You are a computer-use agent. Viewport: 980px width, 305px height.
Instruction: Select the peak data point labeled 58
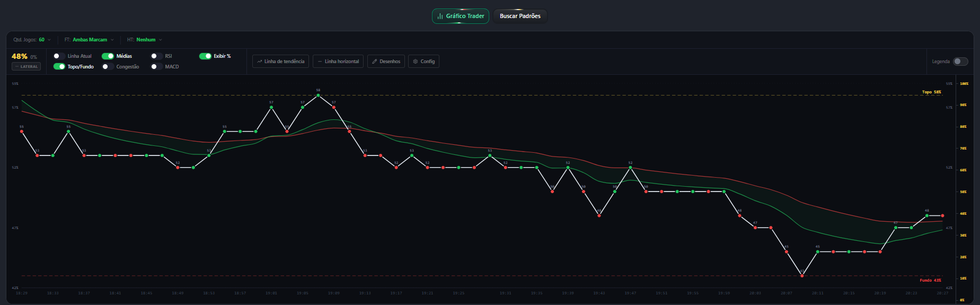coord(318,95)
